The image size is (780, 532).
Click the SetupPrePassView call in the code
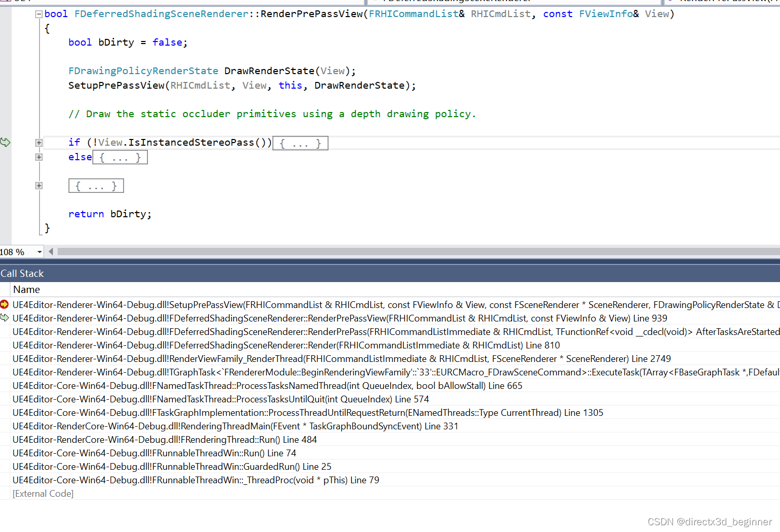coord(117,86)
